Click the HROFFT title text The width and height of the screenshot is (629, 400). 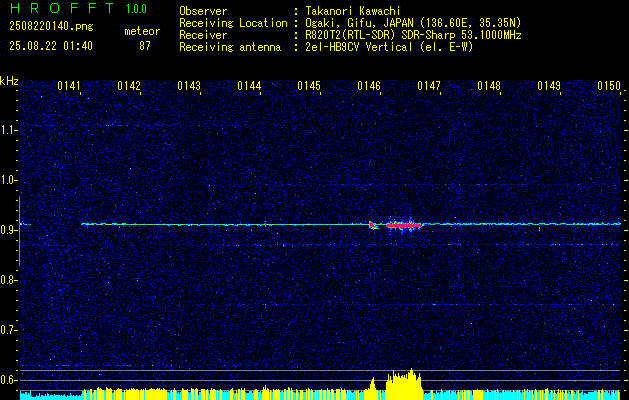(x=62, y=8)
